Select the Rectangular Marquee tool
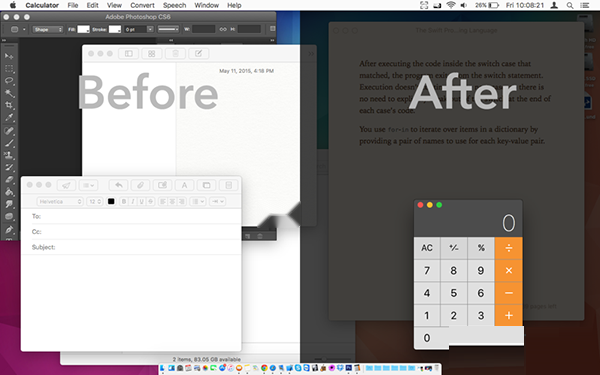The height and width of the screenshot is (375, 600). (x=9, y=68)
